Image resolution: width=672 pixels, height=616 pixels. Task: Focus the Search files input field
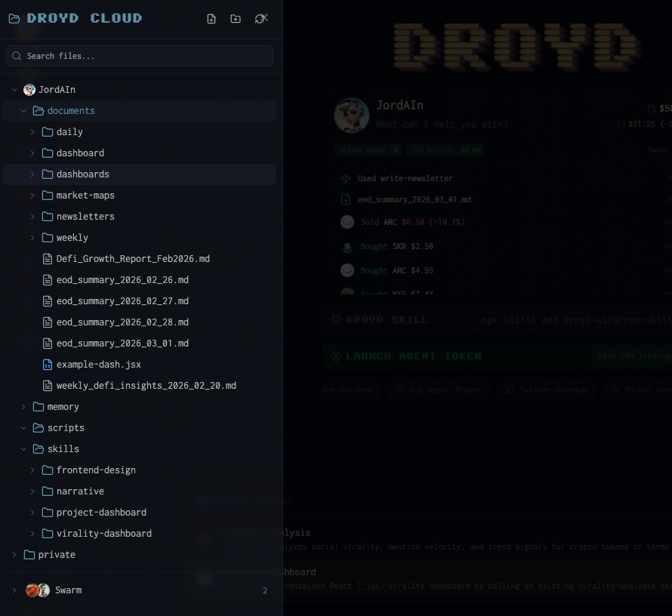tap(143, 56)
